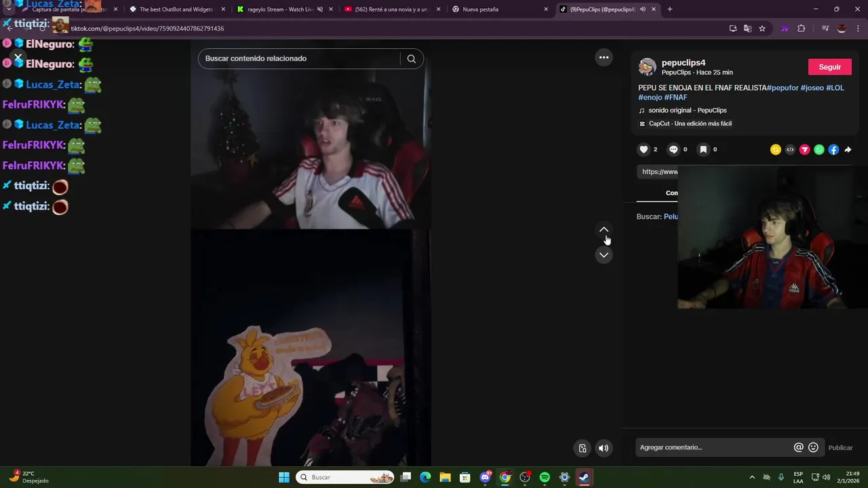The height and width of the screenshot is (488, 868).
Task: Open the three-dot more options menu on video
Action: tap(604, 58)
